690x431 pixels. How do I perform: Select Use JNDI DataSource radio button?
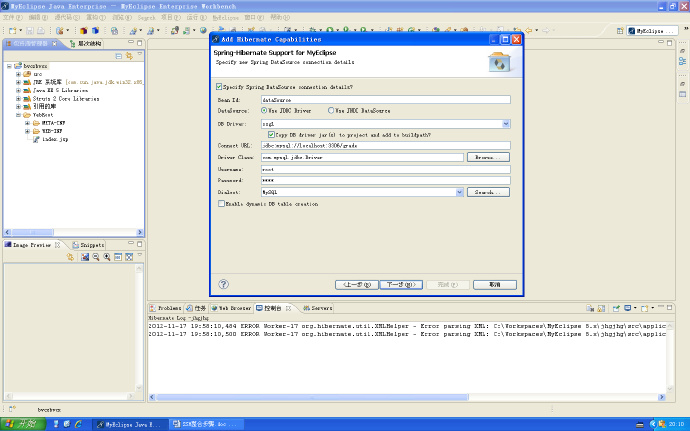click(x=331, y=111)
